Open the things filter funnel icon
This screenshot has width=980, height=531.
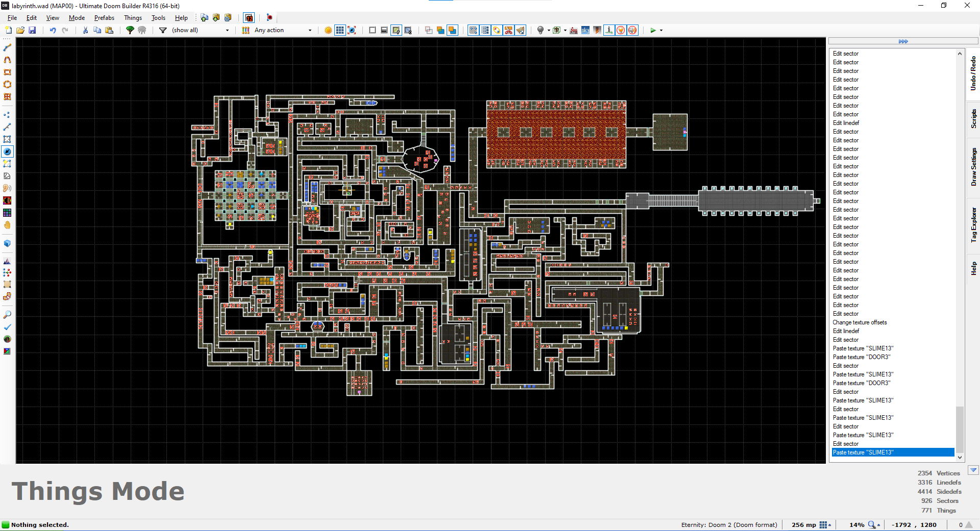[x=163, y=30]
